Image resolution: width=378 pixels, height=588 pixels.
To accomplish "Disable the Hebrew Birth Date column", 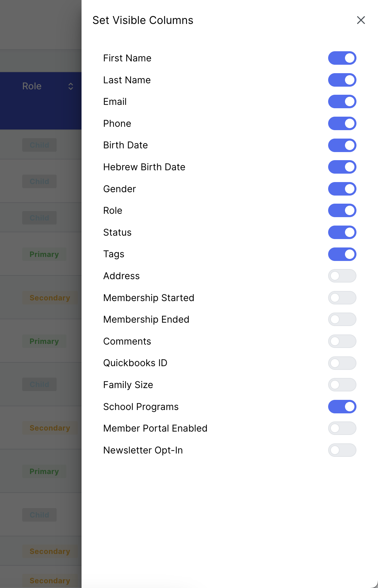I will [x=342, y=167].
